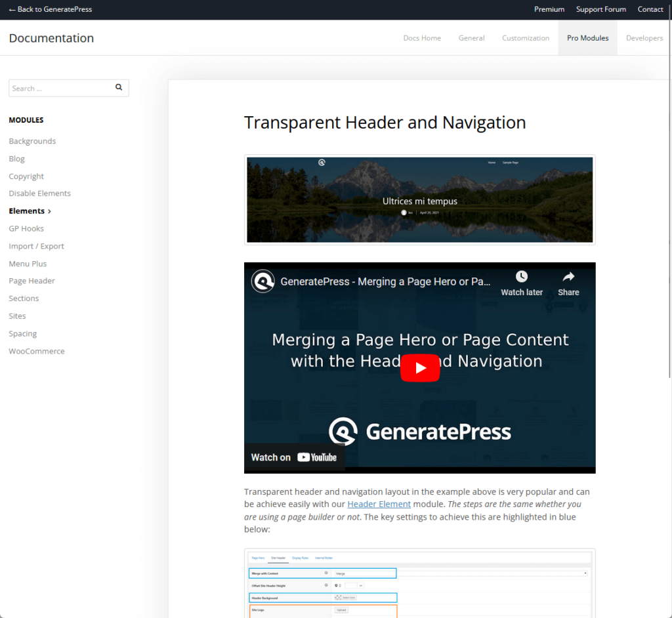
Task: Open Copyright module docs
Action: point(26,176)
